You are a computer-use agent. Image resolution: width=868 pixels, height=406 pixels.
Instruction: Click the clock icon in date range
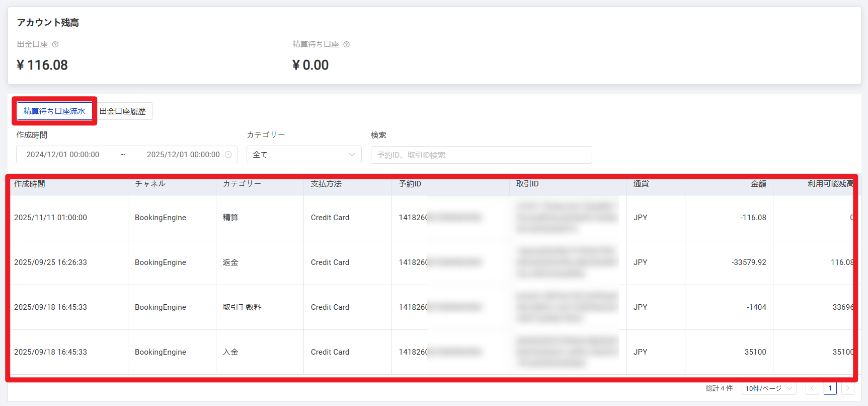tap(228, 155)
